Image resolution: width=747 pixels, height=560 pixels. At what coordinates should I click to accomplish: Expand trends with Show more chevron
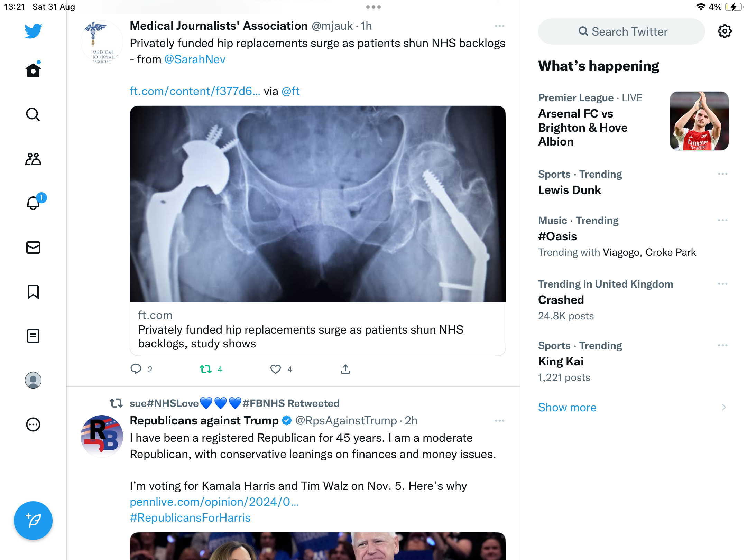(723, 407)
